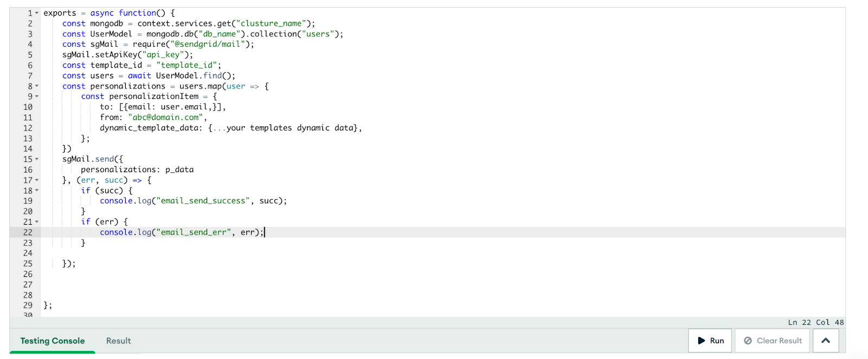
Task: Switch to the Testing Console tab
Action: coord(53,341)
